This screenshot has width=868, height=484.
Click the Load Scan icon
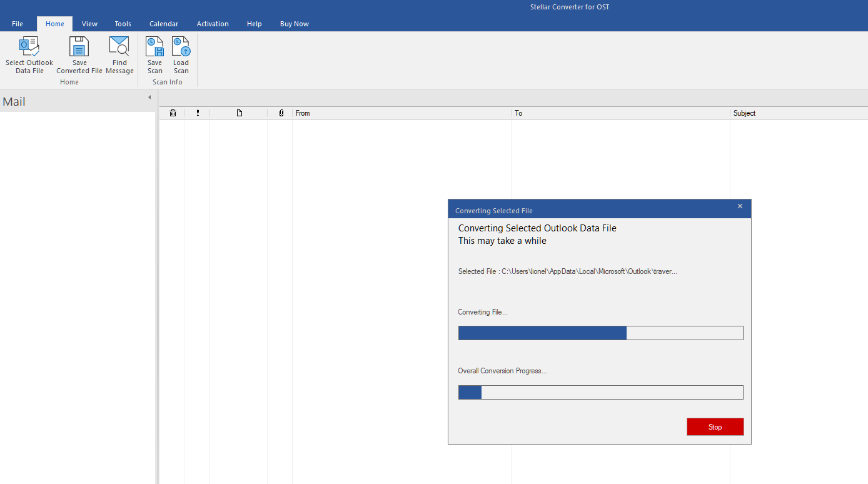click(x=181, y=48)
